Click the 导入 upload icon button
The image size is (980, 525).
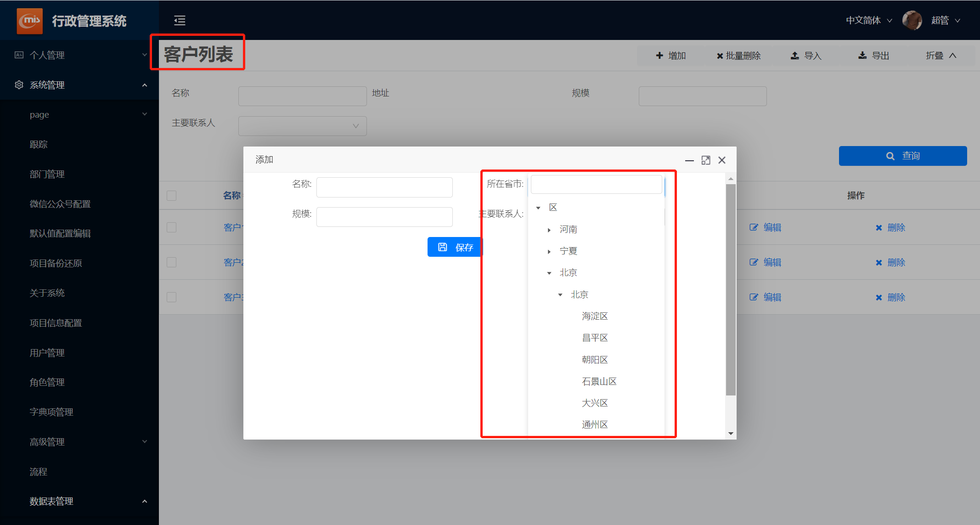[x=806, y=56]
